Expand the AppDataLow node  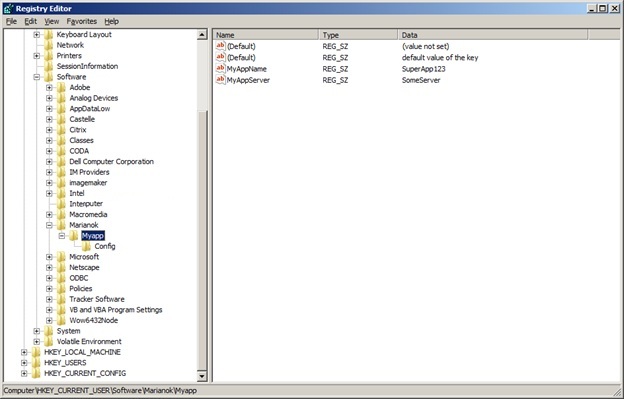pos(49,109)
